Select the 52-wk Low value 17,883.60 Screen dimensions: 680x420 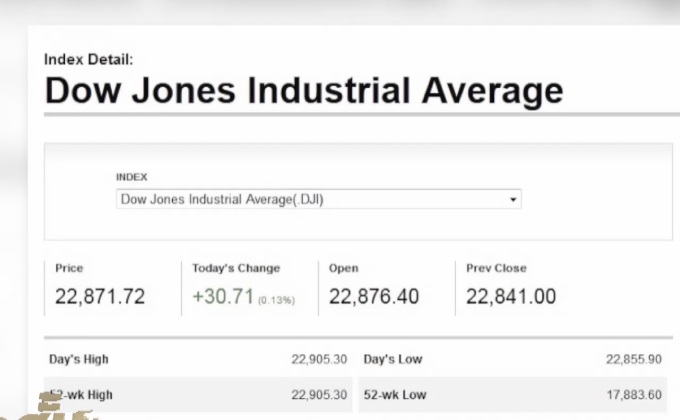pos(633,395)
